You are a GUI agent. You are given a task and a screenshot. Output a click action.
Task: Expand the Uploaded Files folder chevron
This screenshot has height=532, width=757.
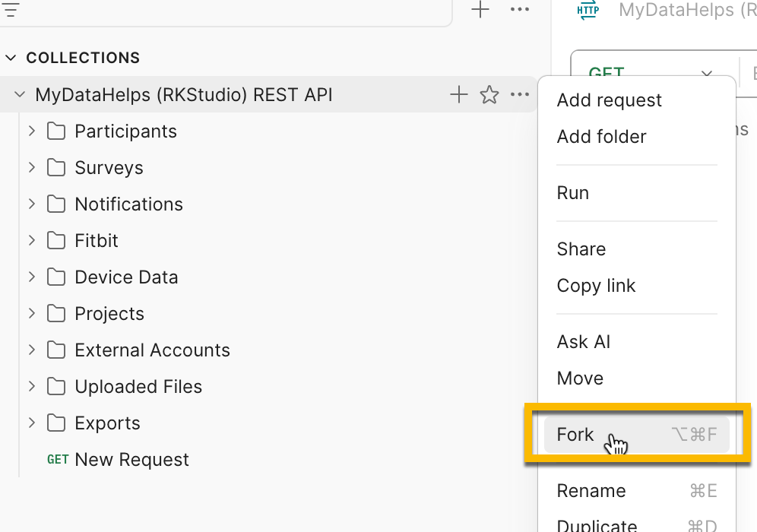(x=32, y=387)
